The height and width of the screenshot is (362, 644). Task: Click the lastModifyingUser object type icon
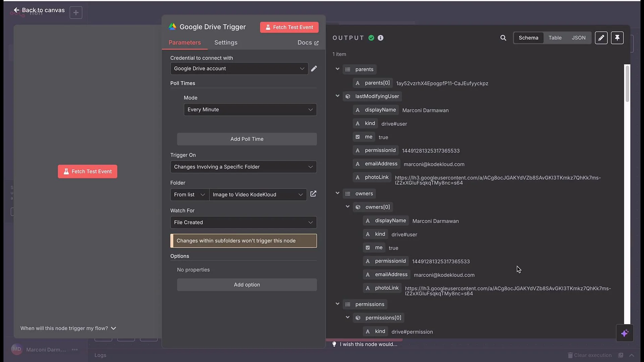(348, 97)
